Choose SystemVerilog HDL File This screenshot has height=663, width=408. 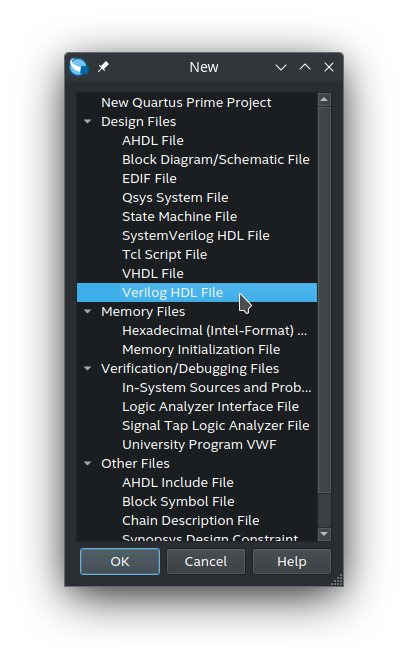(196, 236)
